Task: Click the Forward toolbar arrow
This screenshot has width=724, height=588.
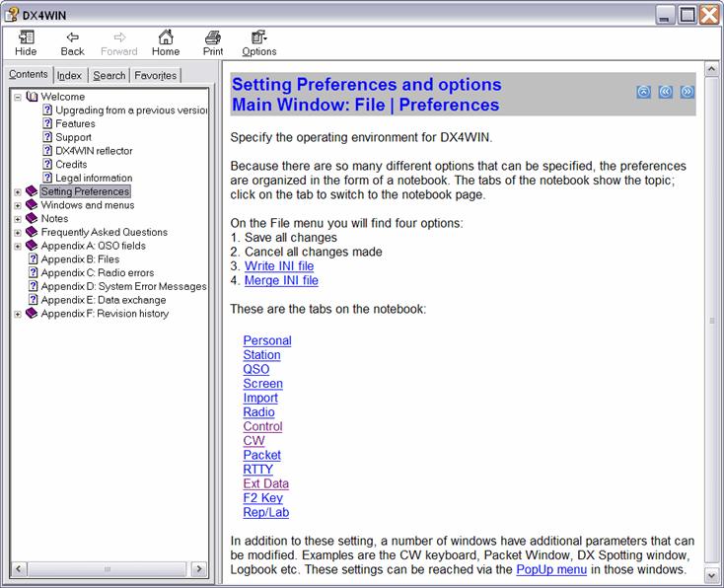Action: tap(119, 43)
